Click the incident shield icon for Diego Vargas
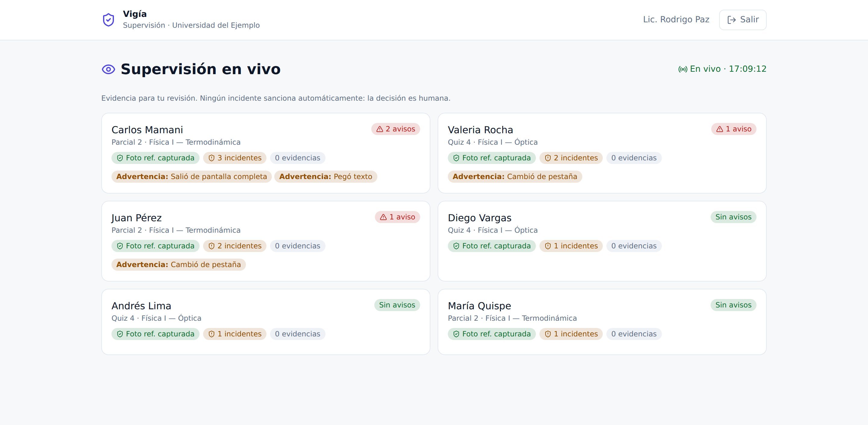The image size is (868, 425). [x=548, y=246]
